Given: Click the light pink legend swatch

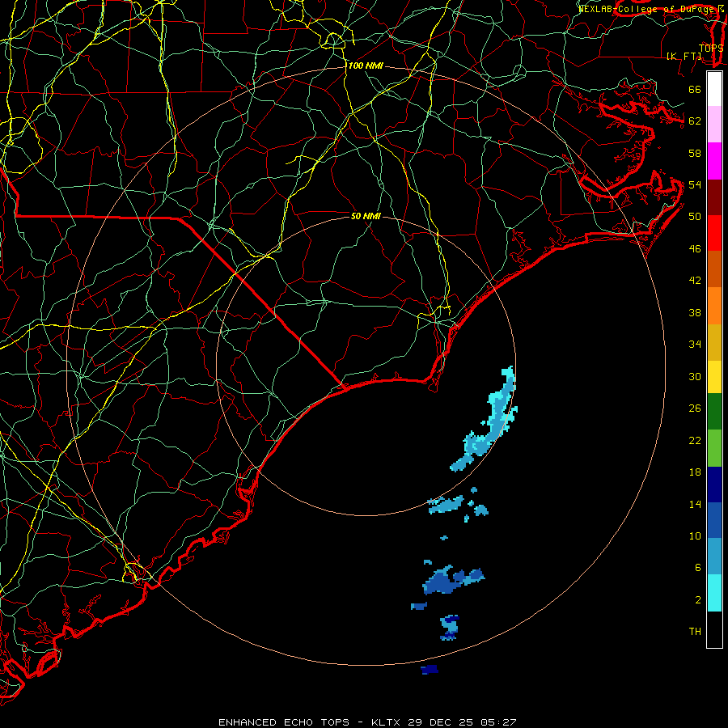Looking at the screenshot, I should click(x=714, y=125).
